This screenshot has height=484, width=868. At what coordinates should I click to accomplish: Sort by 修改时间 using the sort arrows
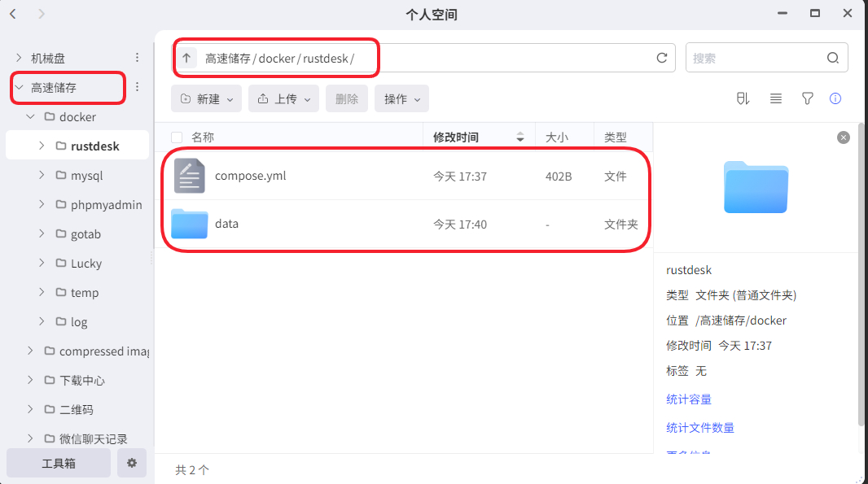tap(519, 137)
